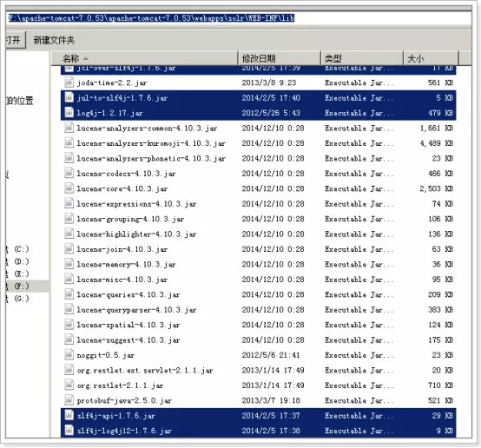The image size is (481, 448).
Task: Select drive (E:) in sidebar
Action: tap(22, 273)
